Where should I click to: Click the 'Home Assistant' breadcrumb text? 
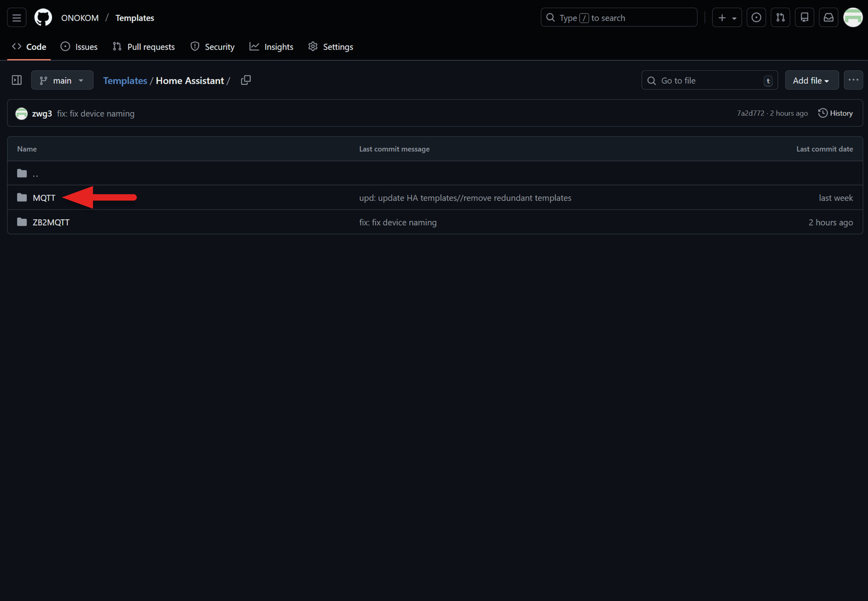pos(190,80)
